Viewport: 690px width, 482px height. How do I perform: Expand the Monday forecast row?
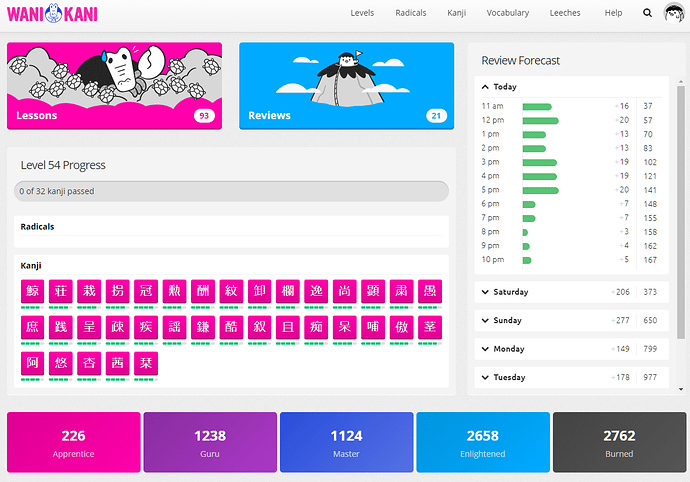[x=572, y=349]
